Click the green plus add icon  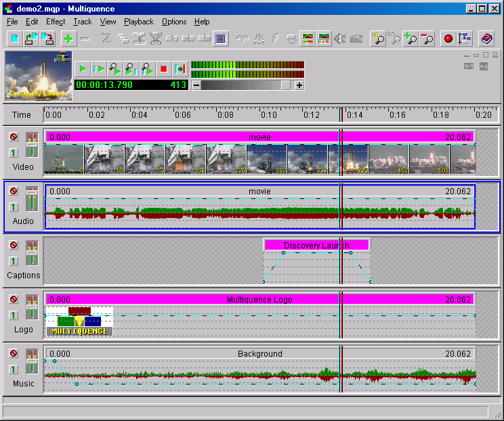click(68, 39)
